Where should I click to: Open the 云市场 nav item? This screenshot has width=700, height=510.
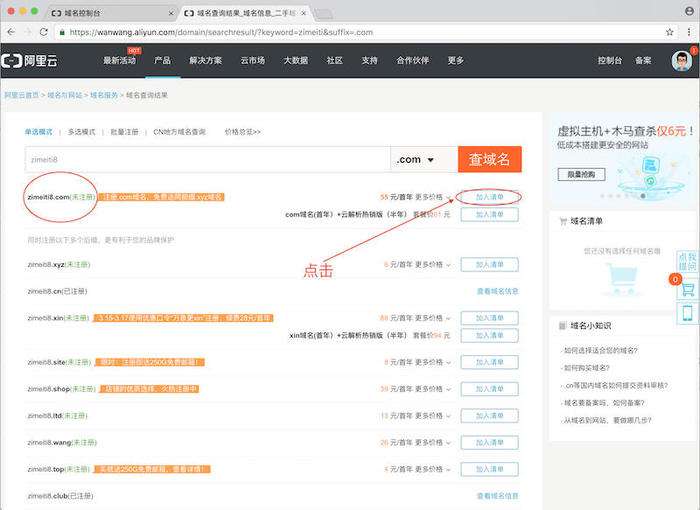[253, 60]
